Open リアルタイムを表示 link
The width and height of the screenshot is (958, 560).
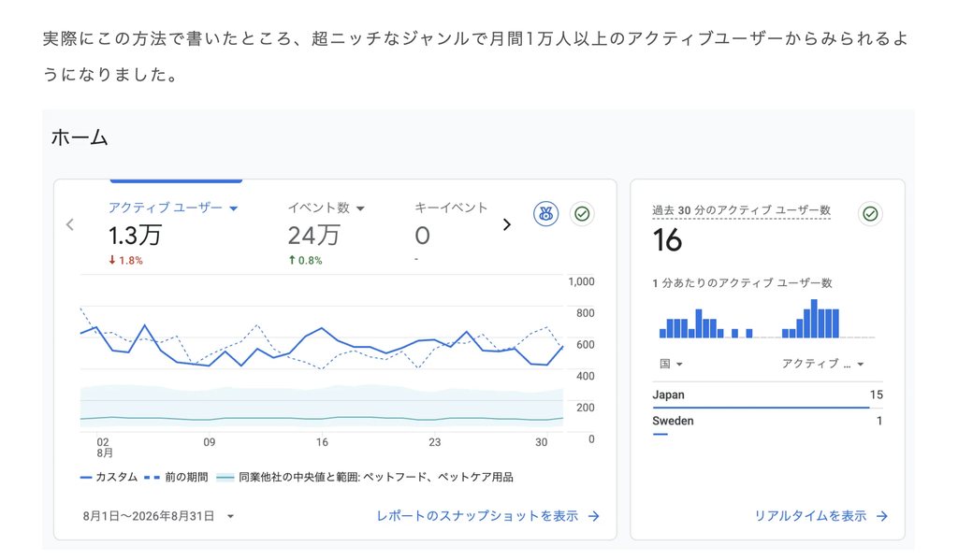pyautogui.click(x=820, y=516)
